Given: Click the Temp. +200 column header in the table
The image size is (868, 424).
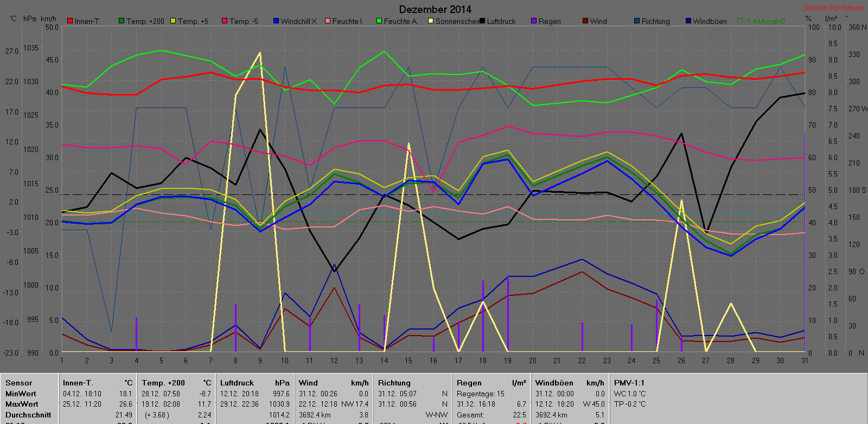Looking at the screenshot, I should click(176, 383).
